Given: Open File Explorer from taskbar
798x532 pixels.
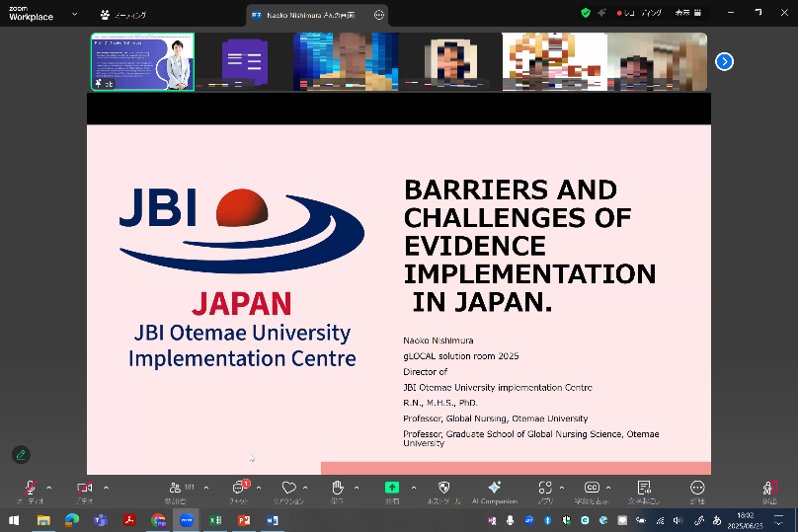Looking at the screenshot, I should [43, 520].
